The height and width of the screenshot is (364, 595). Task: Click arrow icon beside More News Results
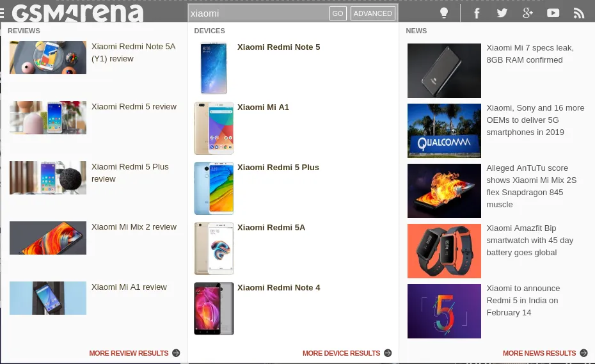pyautogui.click(x=584, y=353)
